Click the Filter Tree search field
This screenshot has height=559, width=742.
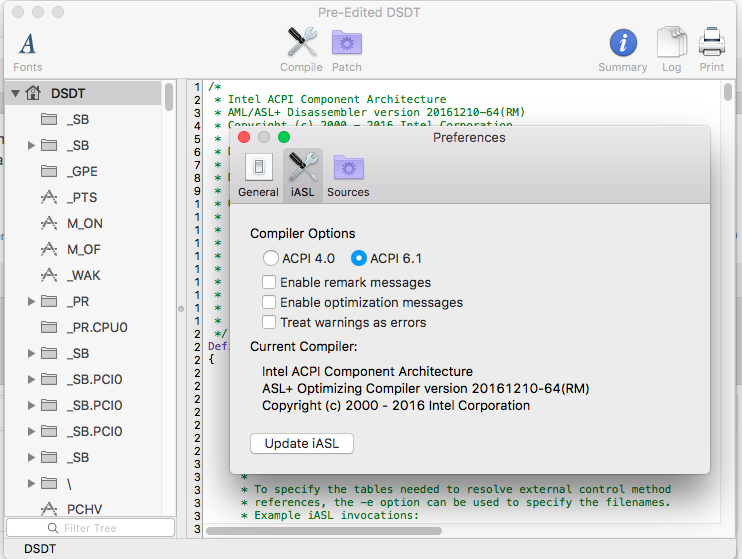[90, 527]
